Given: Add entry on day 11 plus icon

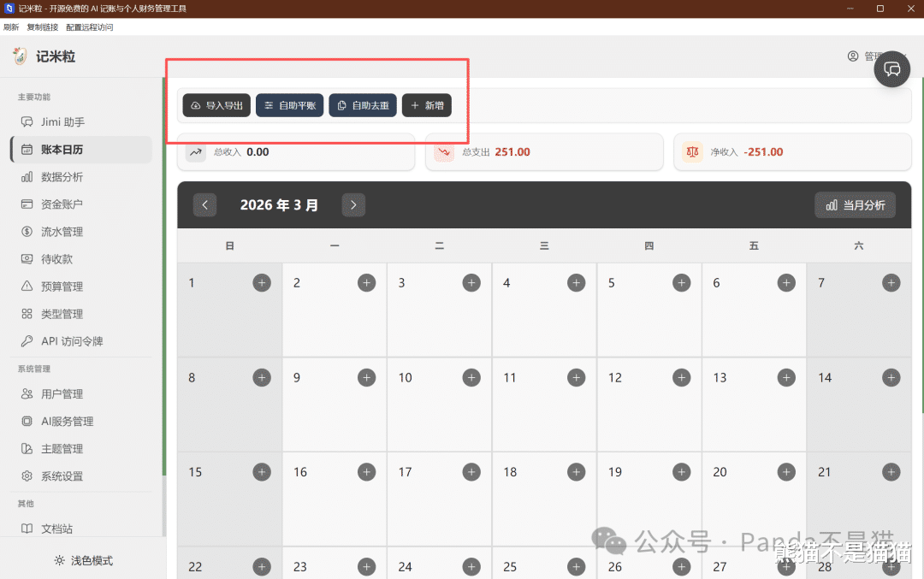Looking at the screenshot, I should pos(577,377).
